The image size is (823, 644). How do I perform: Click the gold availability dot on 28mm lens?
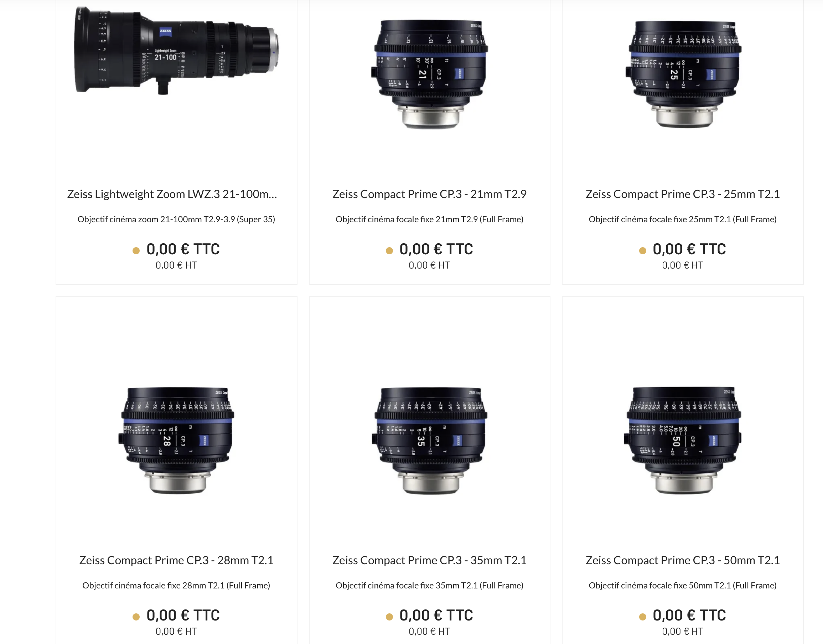click(x=136, y=617)
